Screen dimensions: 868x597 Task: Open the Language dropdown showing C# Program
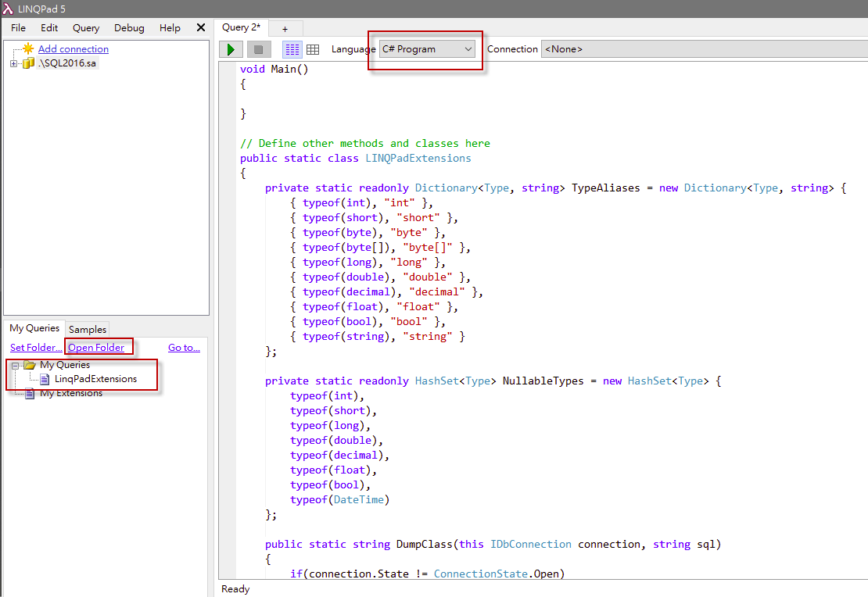pos(427,49)
